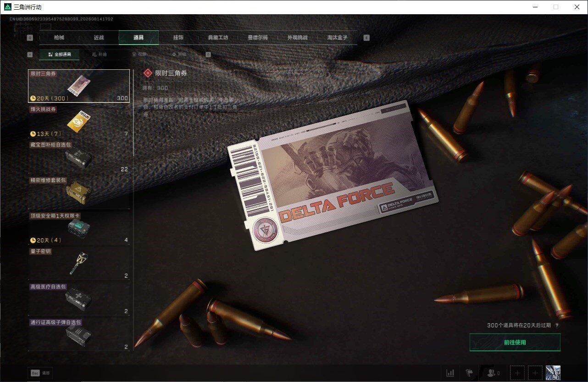Click the 三角洲行动 app icon in title bar
This screenshot has width=588, height=382.
[8, 7]
